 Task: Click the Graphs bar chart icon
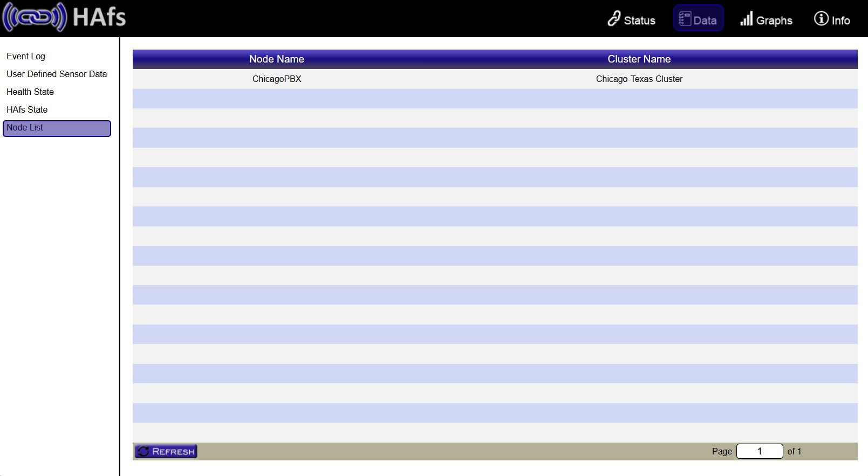(746, 19)
